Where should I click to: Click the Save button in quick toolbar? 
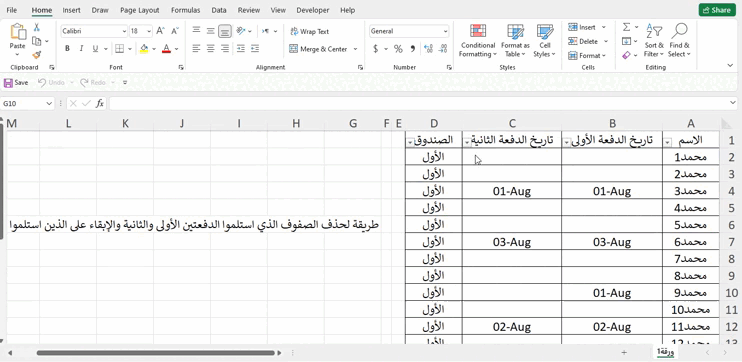coord(17,82)
